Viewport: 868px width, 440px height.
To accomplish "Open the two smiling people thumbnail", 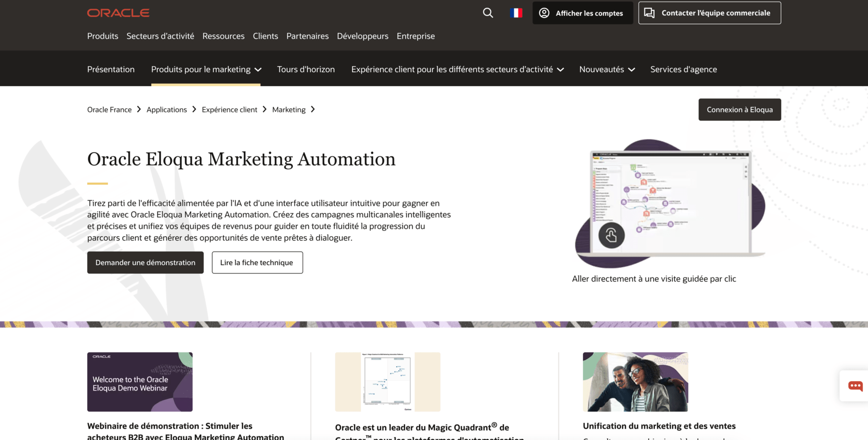I will click(636, 382).
